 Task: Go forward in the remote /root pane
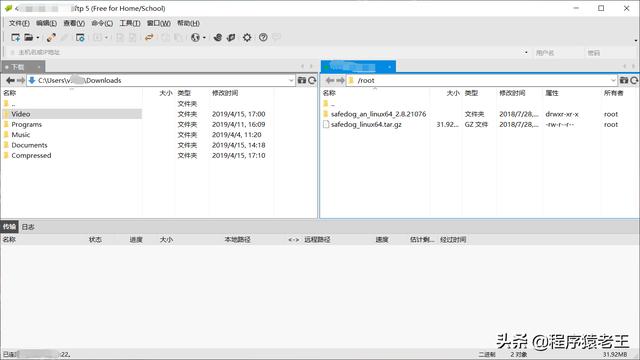[x=340, y=80]
